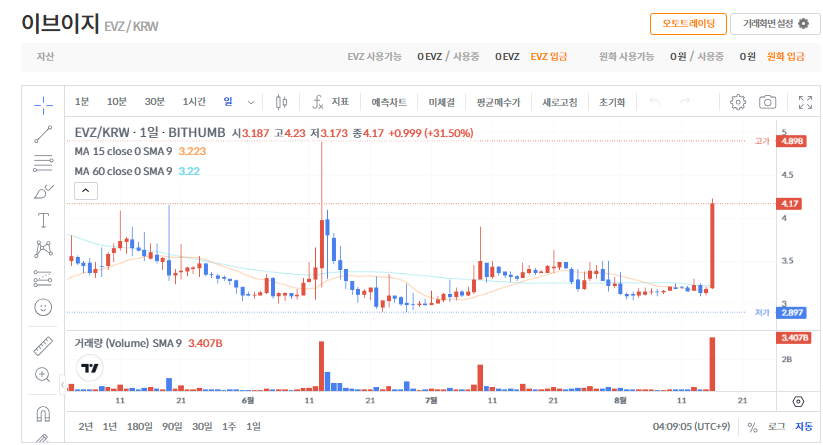Click the 예측차트 toolbar button
The height and width of the screenshot is (445, 823).
(389, 102)
